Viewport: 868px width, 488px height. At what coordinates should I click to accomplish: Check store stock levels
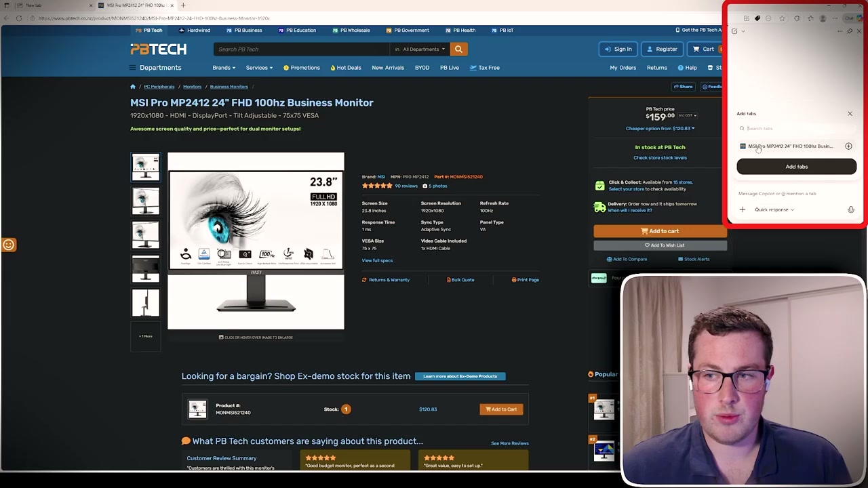pyautogui.click(x=660, y=158)
